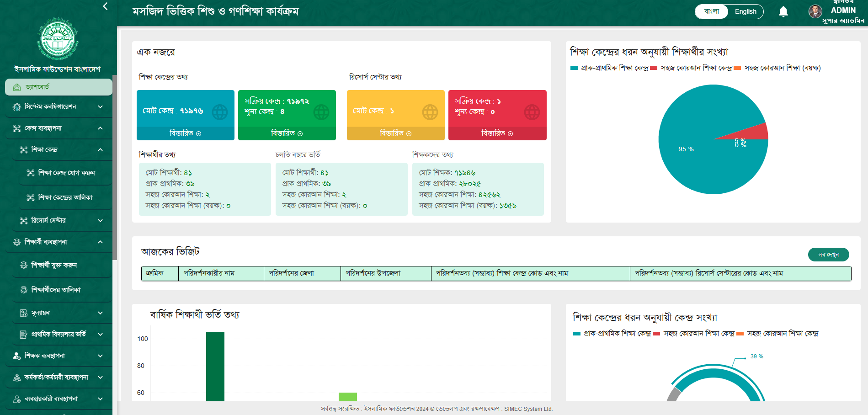The height and width of the screenshot is (415, 868).
Task: Click the dark green bar in বার্ষিক chart
Action: coord(215,367)
